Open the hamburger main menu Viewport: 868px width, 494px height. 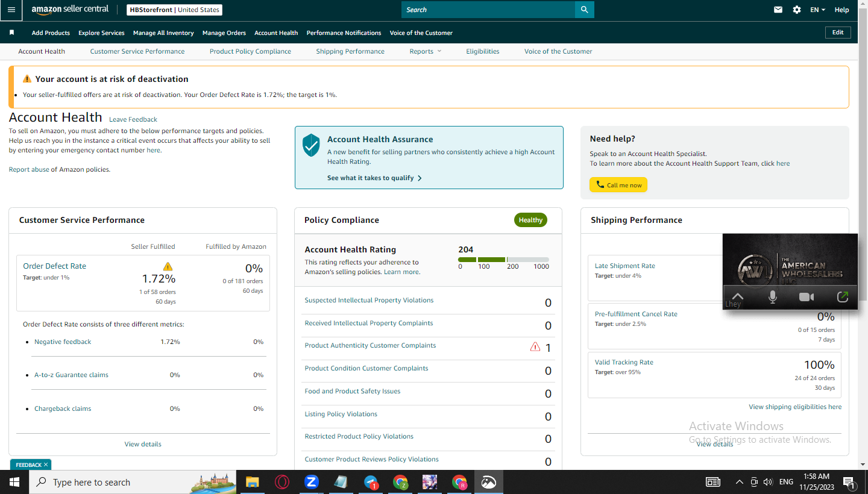11,10
